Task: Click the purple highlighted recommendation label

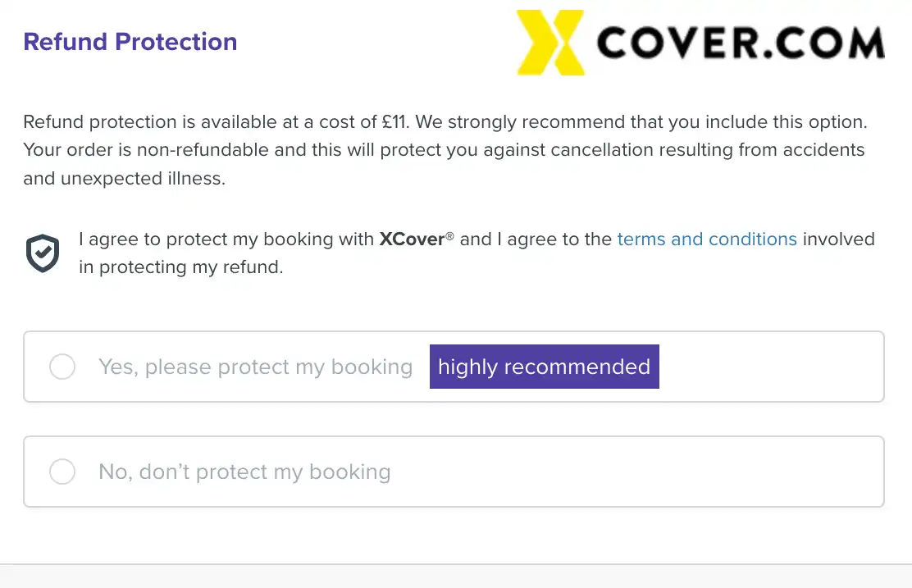Action: pos(544,367)
